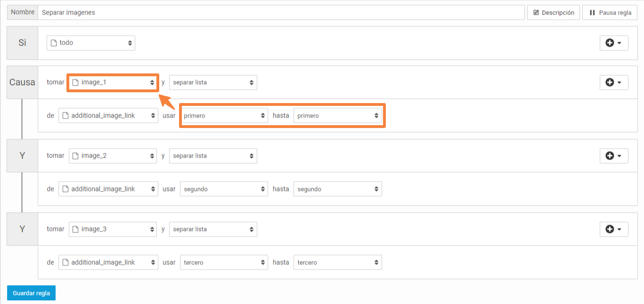Open 'hasta primero' position dropdown

click(337, 116)
